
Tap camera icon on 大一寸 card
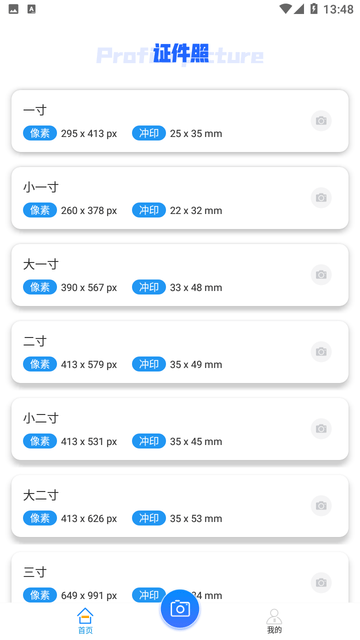tap(321, 275)
